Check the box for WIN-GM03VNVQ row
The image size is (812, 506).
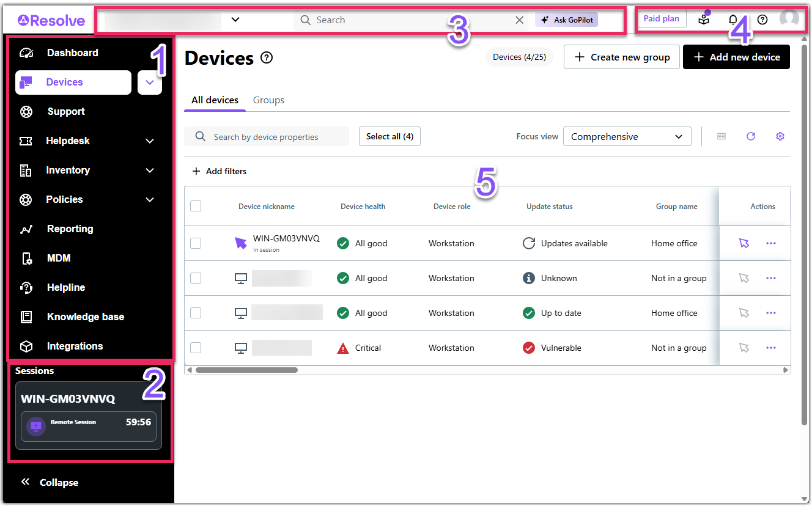click(x=196, y=243)
